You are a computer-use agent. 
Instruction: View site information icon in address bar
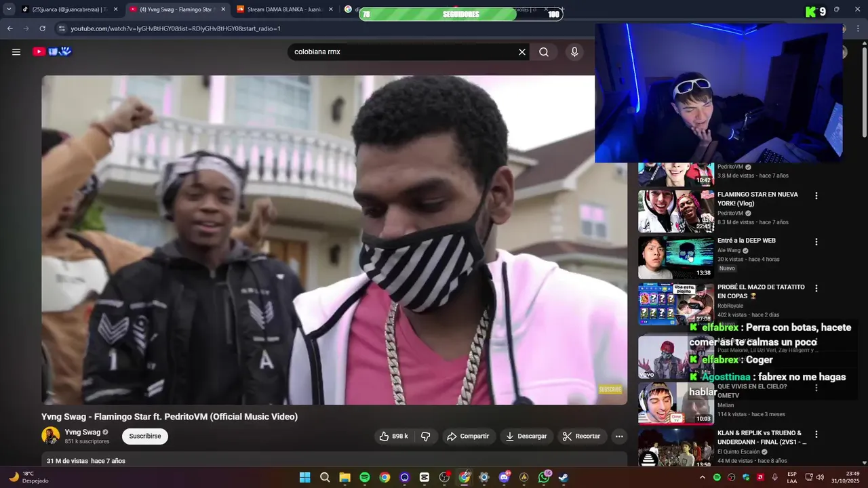click(x=62, y=28)
